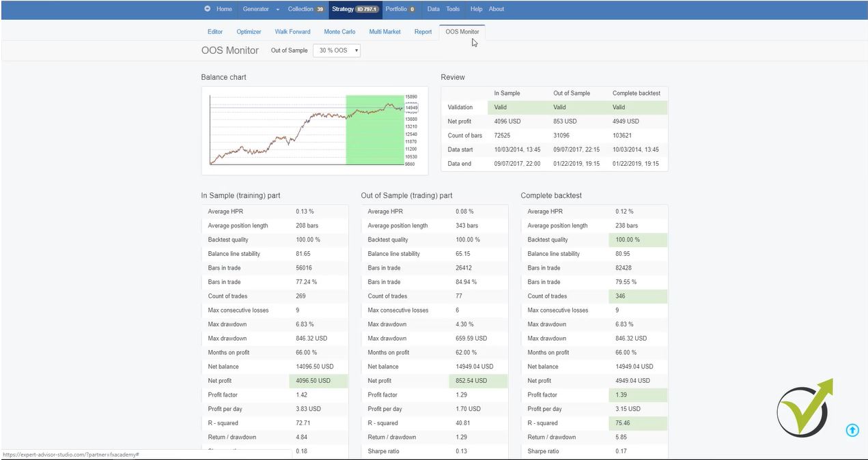Click the Help link in navbar

point(476,9)
